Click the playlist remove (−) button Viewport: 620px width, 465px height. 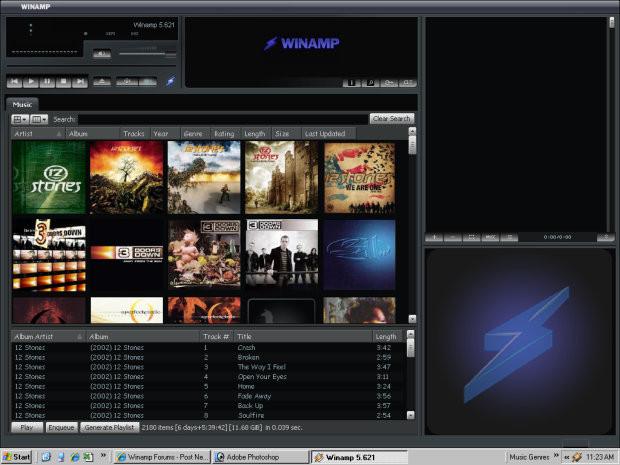click(x=452, y=237)
